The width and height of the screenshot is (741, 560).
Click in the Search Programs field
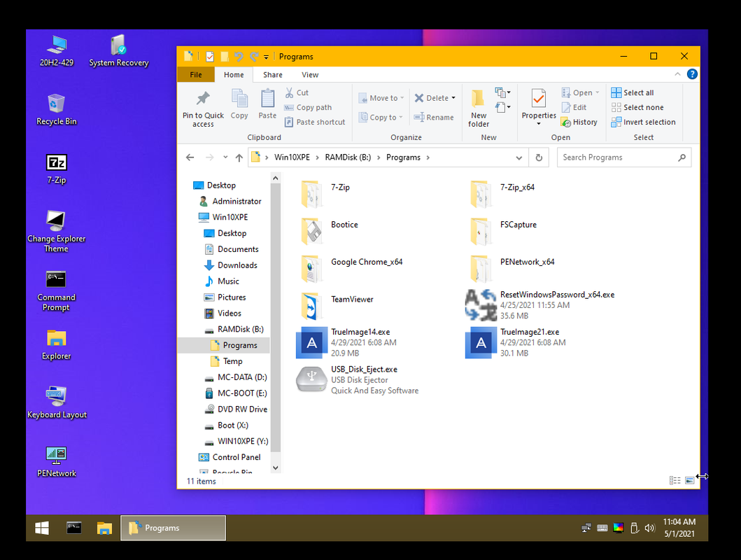[x=624, y=157]
